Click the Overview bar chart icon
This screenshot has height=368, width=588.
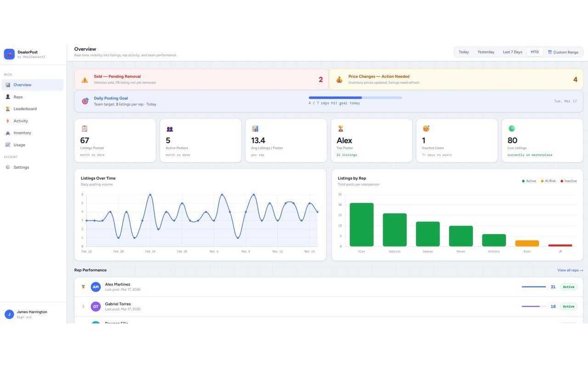[8, 85]
